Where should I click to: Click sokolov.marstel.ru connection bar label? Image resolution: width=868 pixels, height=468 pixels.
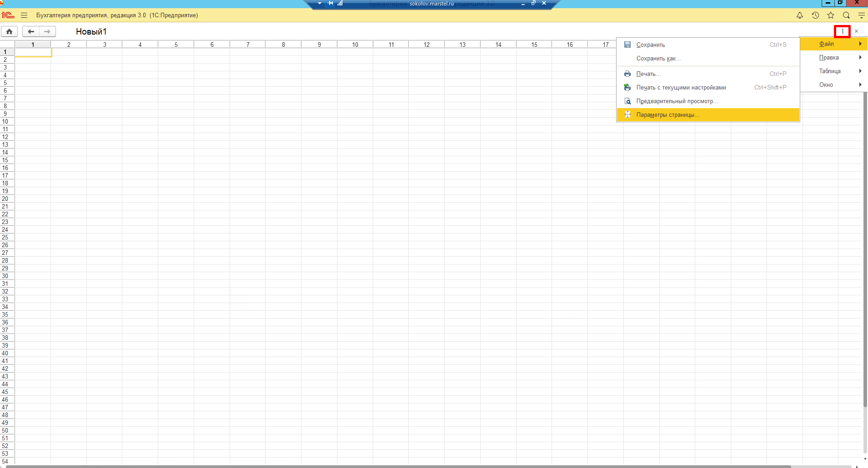click(431, 3)
